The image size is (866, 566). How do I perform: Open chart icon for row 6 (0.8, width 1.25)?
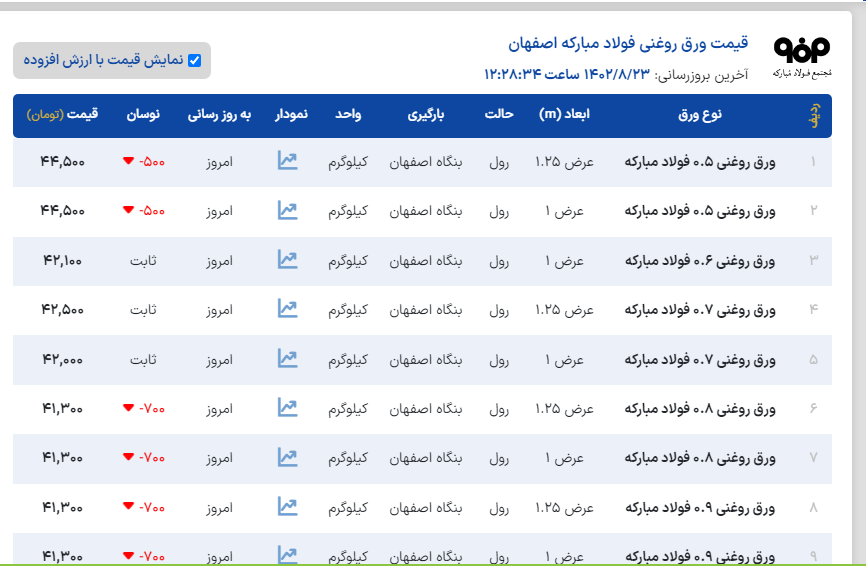pos(287,408)
